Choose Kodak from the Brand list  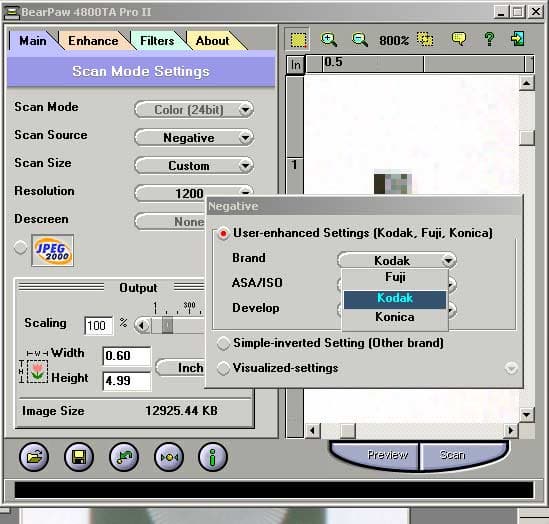tap(395, 299)
